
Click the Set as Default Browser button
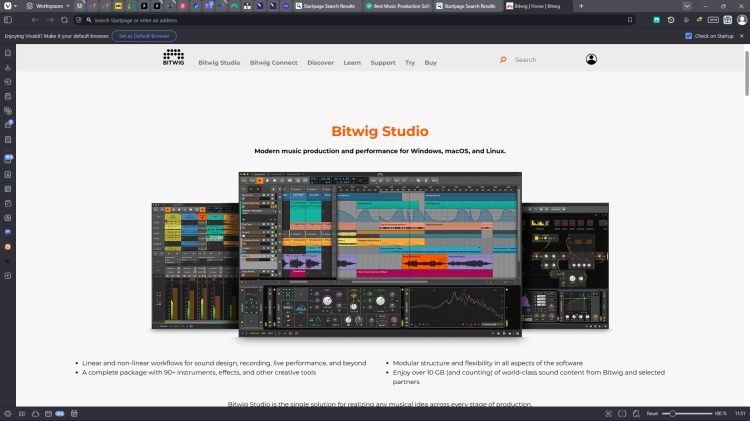point(144,36)
